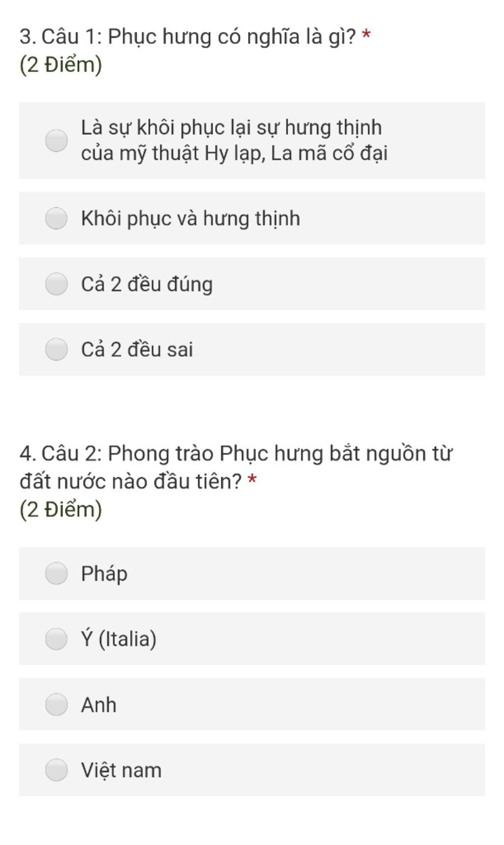This screenshot has width=504, height=845.
Task: Click the 'Anh' option label text
Action: [99, 705]
